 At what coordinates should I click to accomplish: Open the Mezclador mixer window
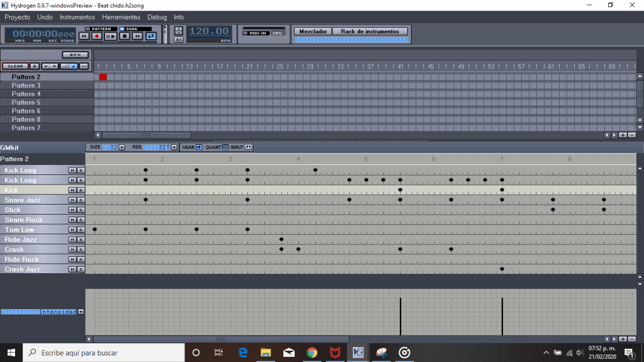pos(313,31)
